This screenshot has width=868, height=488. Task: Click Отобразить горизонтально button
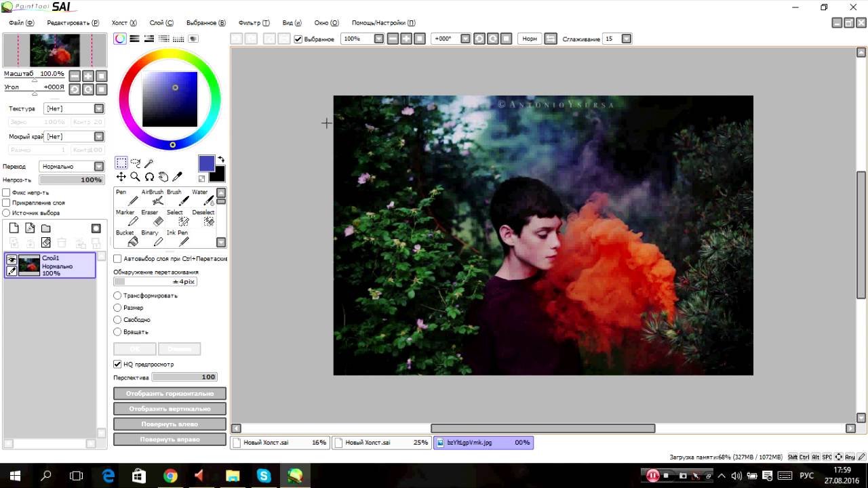(x=170, y=394)
